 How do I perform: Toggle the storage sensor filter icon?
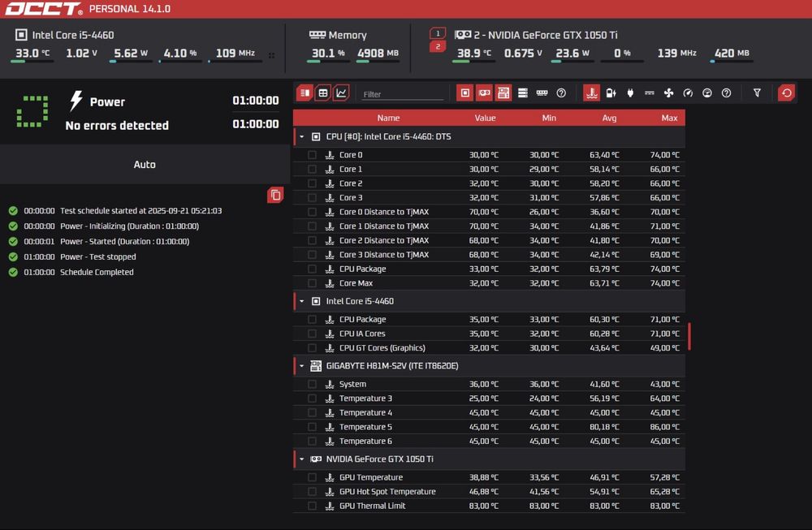click(523, 93)
